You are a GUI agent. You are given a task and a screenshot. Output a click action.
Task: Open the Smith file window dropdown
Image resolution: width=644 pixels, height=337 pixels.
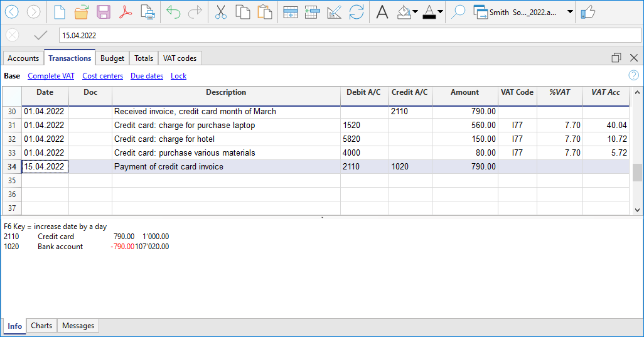570,12
